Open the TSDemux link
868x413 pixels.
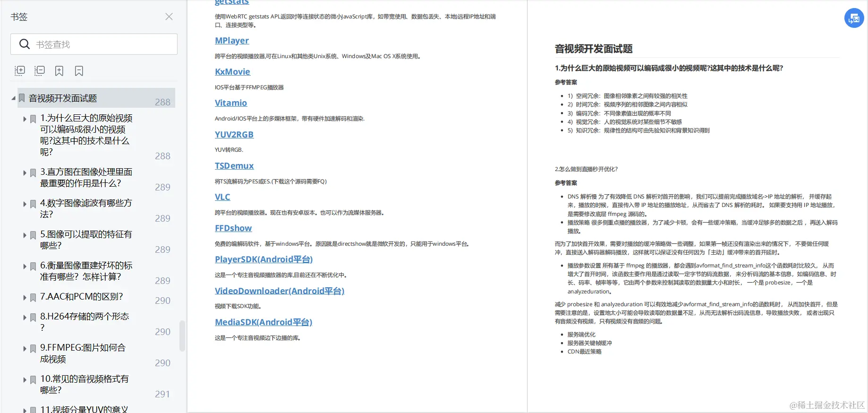coord(234,166)
